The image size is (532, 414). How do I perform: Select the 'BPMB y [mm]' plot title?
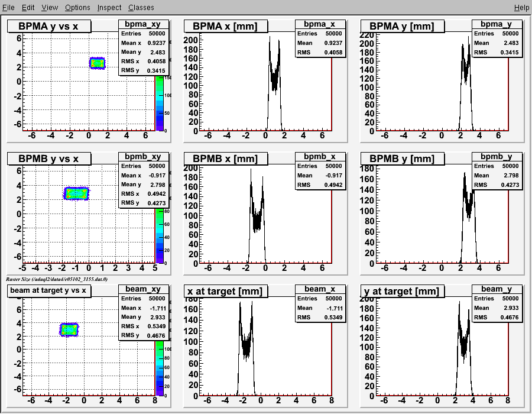coord(403,159)
